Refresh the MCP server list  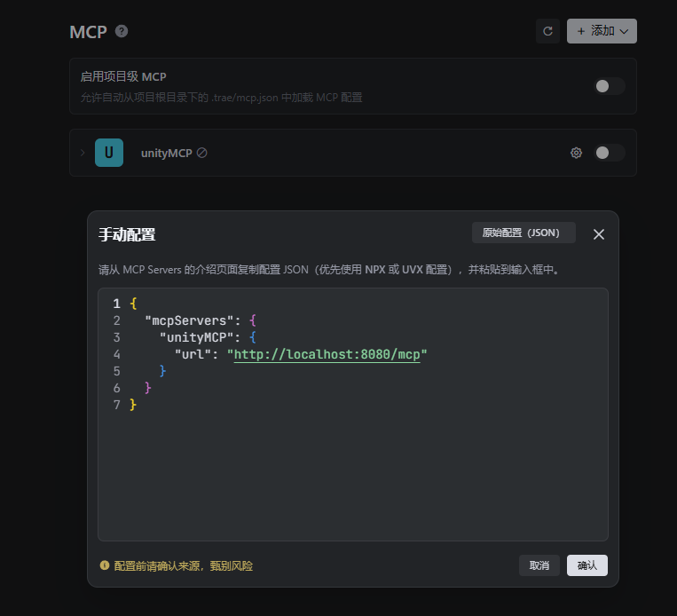[547, 31]
